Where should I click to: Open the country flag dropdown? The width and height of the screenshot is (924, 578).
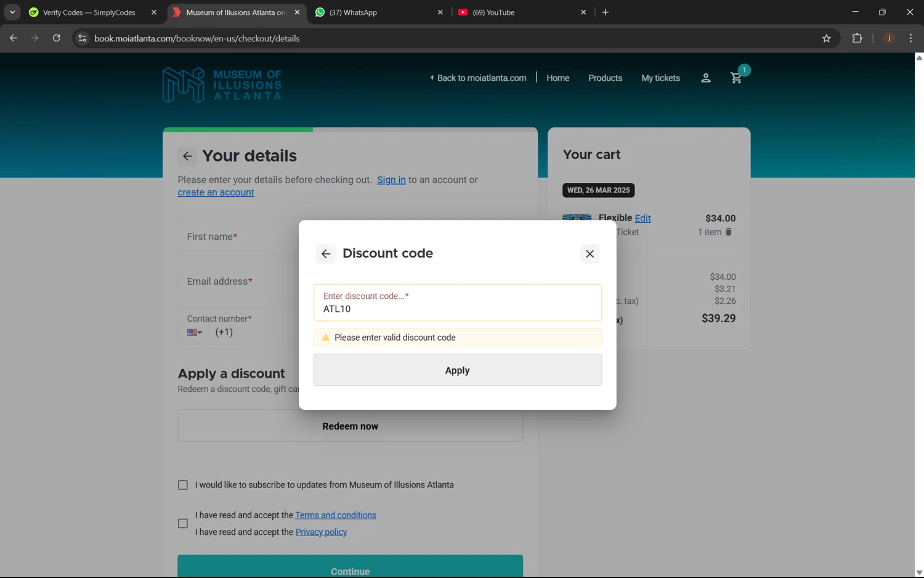click(x=195, y=333)
